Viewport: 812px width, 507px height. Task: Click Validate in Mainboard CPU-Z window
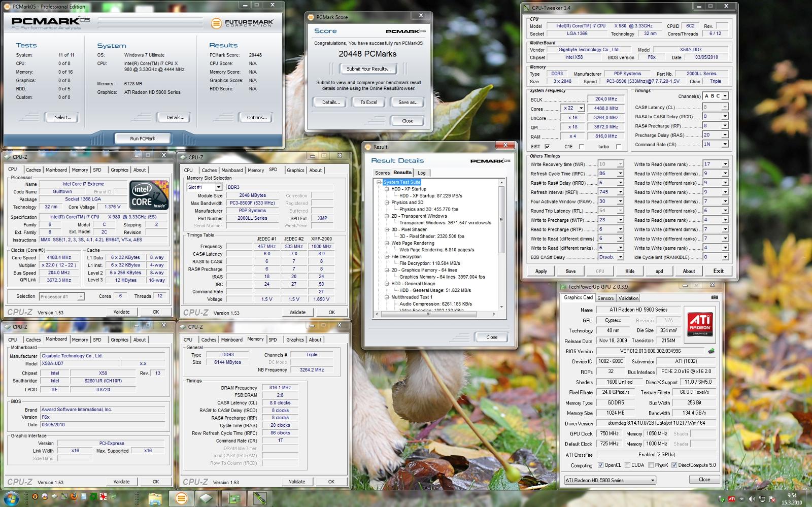coord(121,482)
